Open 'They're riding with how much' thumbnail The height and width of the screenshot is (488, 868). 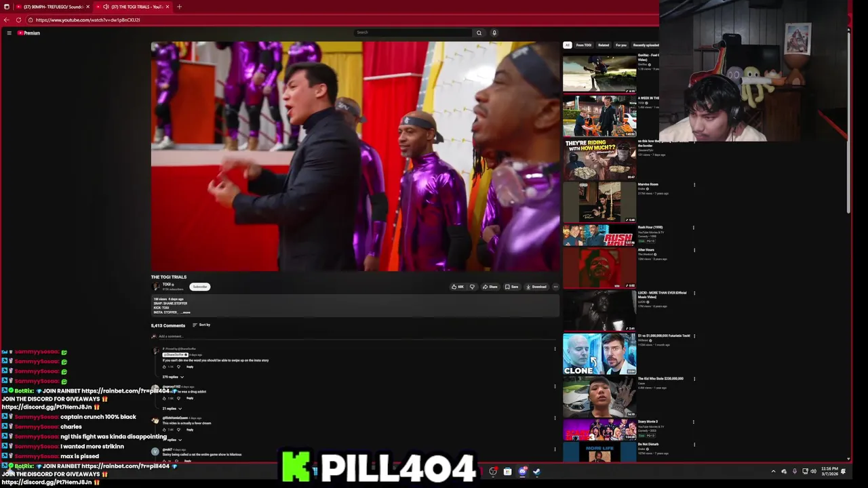point(599,159)
